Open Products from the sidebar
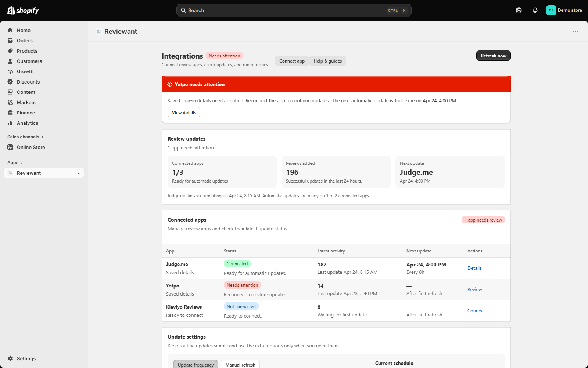This screenshot has width=588, height=368. pos(44,51)
